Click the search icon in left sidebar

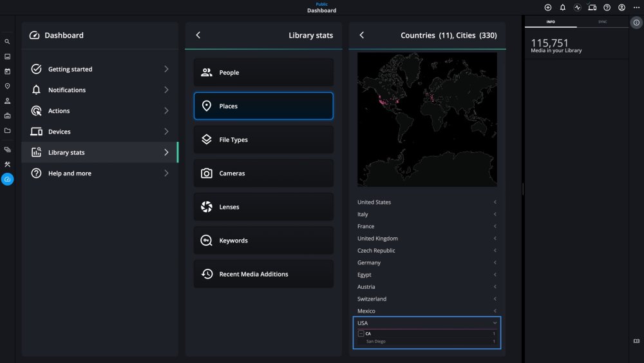pyautogui.click(x=7, y=42)
